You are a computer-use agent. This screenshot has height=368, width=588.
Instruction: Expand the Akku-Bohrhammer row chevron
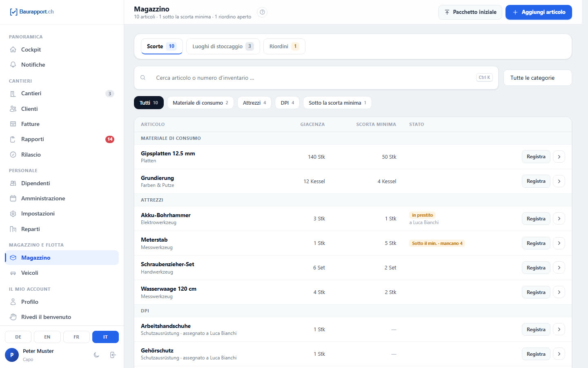559,219
